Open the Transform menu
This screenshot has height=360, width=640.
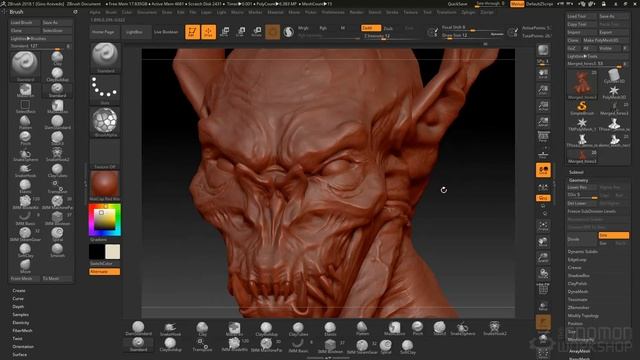[x=447, y=12]
